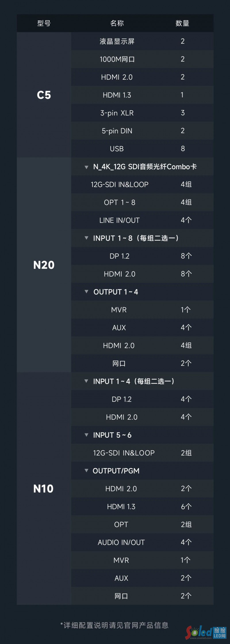This screenshot has width=230, height=644.
Task: Click the 液晶显示屏 row
Action: 117,41
